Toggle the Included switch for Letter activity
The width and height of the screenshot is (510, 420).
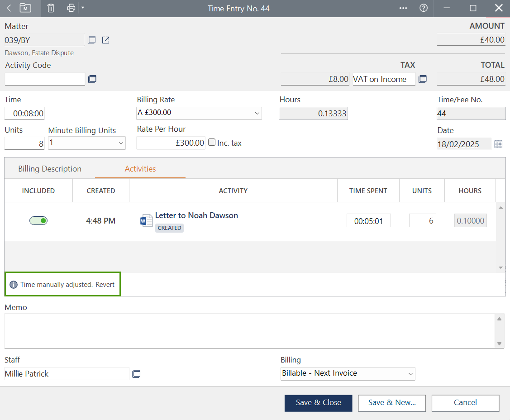(x=38, y=221)
